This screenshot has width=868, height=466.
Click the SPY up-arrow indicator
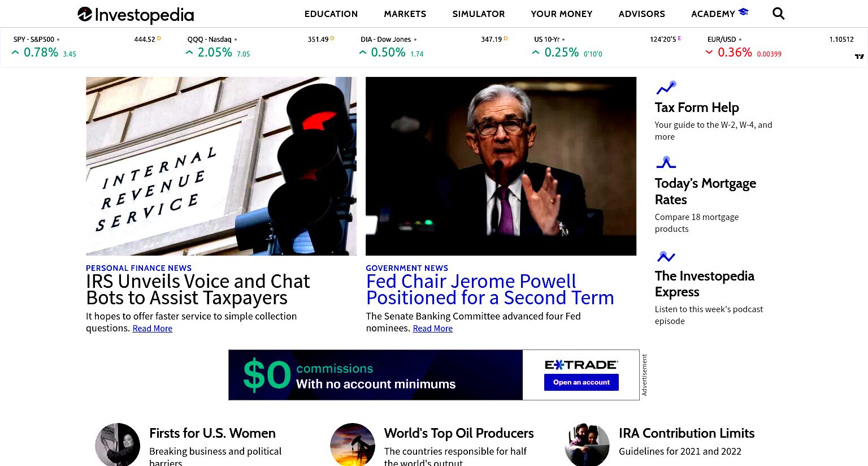(x=15, y=52)
